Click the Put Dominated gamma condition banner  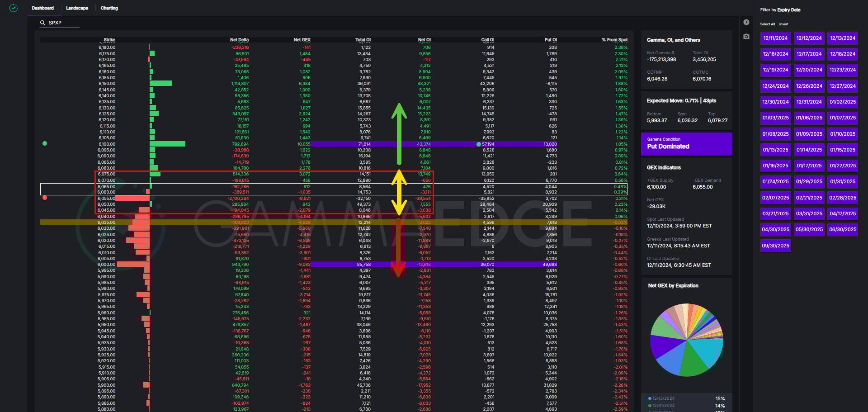(x=686, y=143)
